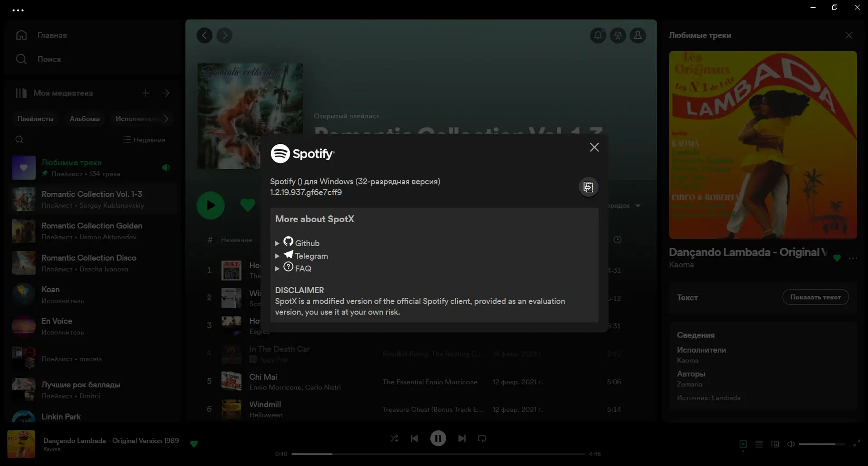Create a playlist with the plus icon
The width and height of the screenshot is (868, 466).
[146, 93]
